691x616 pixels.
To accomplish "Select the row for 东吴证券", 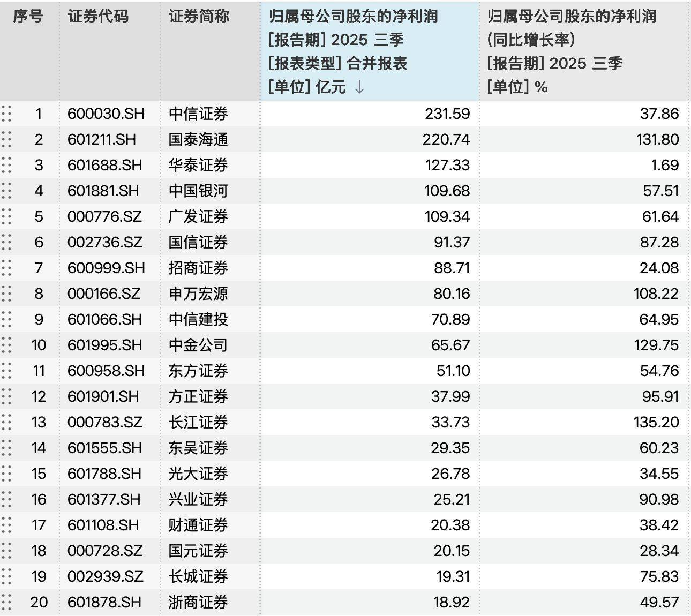I will [197, 448].
